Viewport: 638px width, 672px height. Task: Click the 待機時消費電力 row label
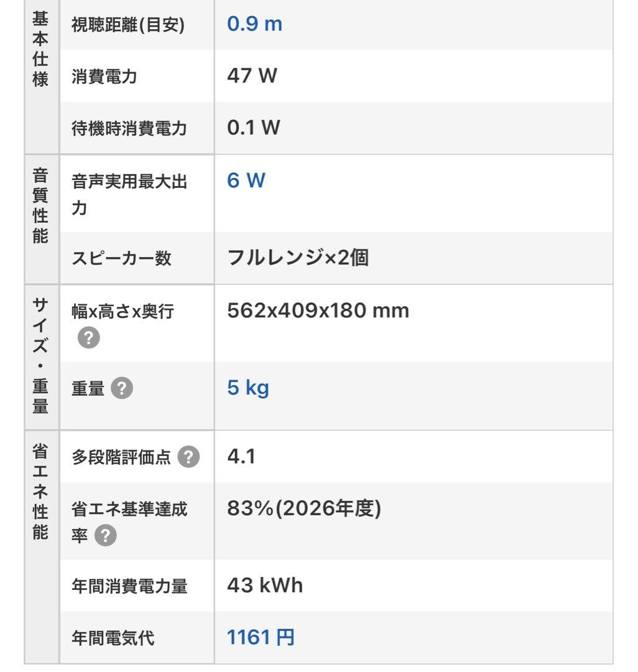[130, 129]
